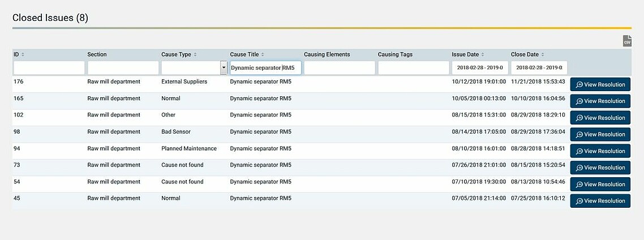View resolution for issue 45

(x=600, y=201)
